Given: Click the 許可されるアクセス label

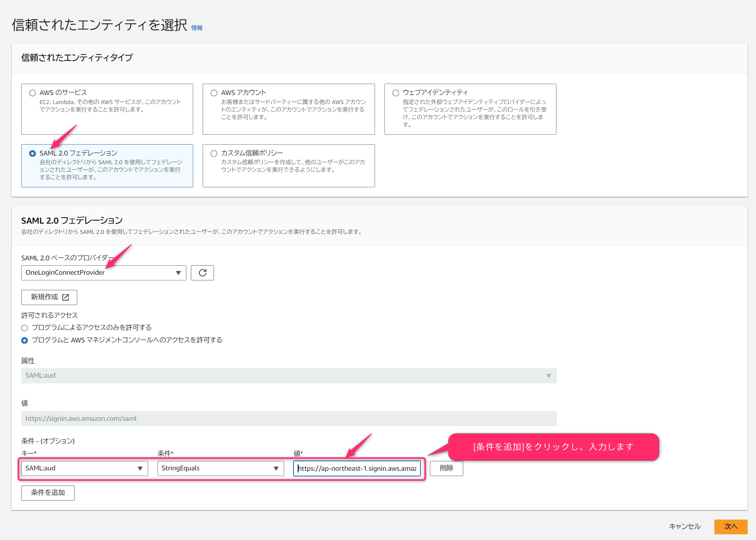Looking at the screenshot, I should 50,315.
